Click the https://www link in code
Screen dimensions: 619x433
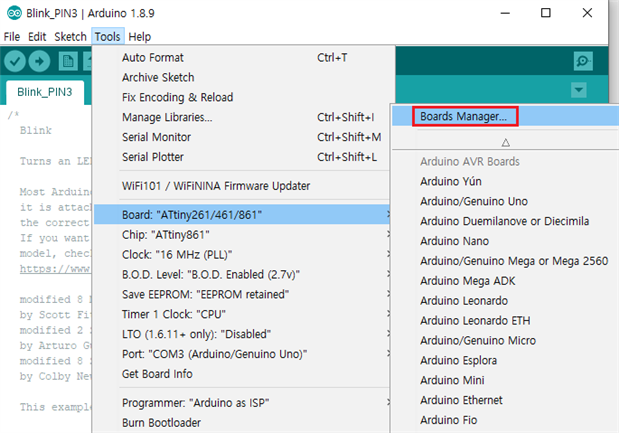point(55,269)
